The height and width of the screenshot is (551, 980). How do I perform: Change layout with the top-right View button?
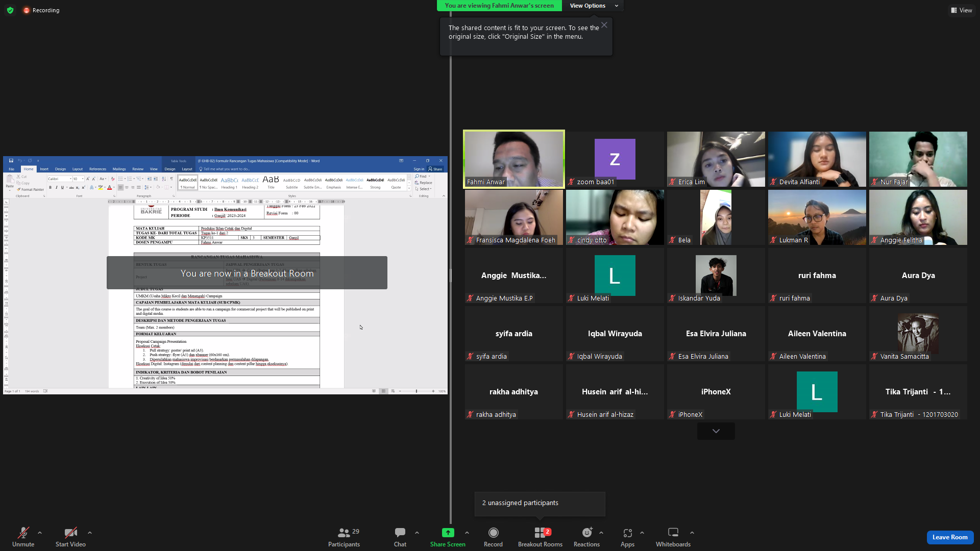click(x=961, y=10)
